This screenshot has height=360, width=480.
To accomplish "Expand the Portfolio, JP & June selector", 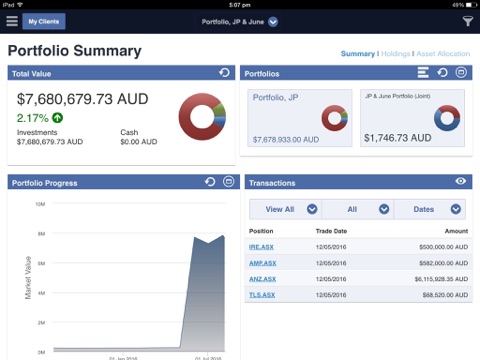I will tap(273, 22).
